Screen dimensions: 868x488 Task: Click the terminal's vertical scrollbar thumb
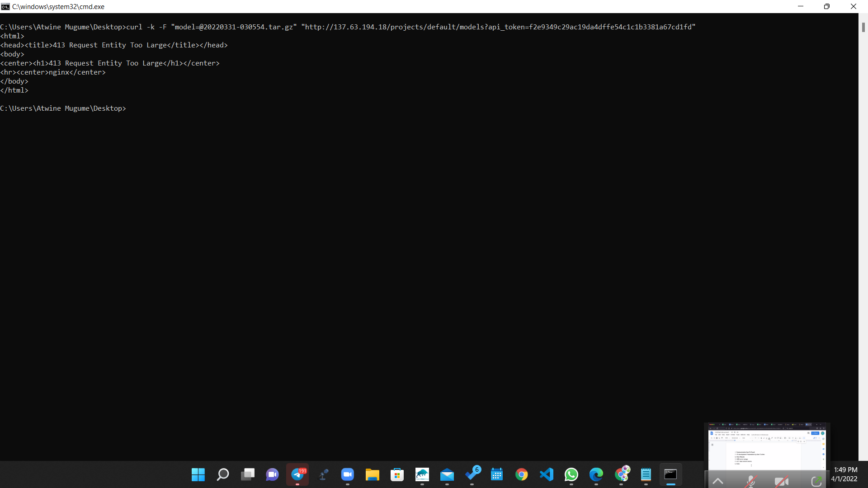click(863, 27)
